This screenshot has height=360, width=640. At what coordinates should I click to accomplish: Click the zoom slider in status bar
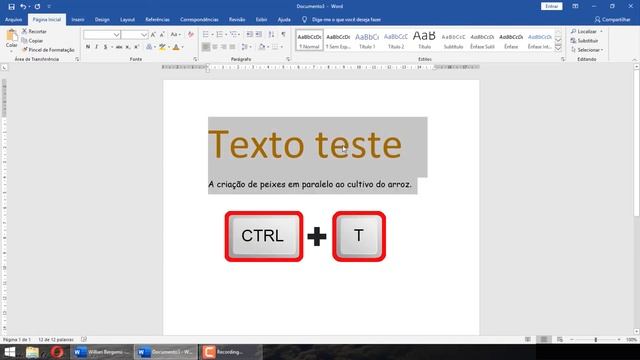click(x=596, y=340)
